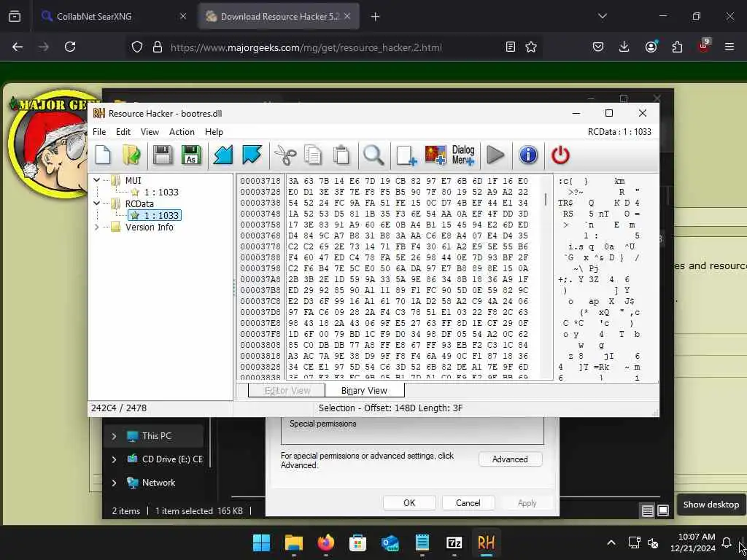Open 7-Zip from the taskbar
The image size is (747, 560).
pyautogui.click(x=454, y=542)
